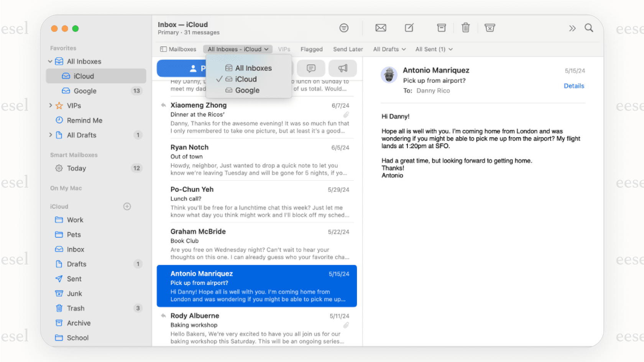Check for new mail via the envelope icon
The image size is (644, 362).
point(381,28)
